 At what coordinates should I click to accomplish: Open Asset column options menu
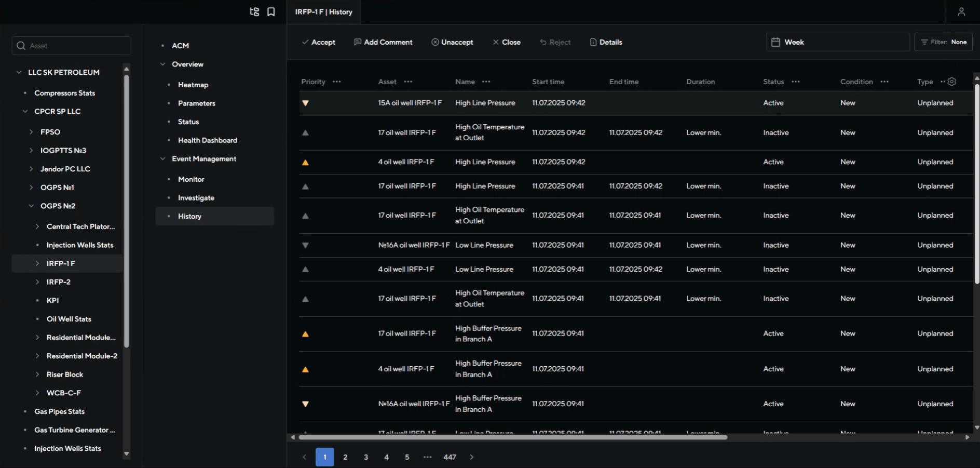pos(408,82)
